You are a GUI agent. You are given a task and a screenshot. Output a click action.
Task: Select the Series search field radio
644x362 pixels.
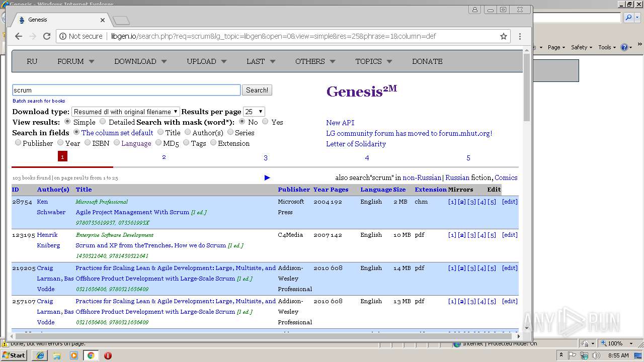(x=230, y=132)
